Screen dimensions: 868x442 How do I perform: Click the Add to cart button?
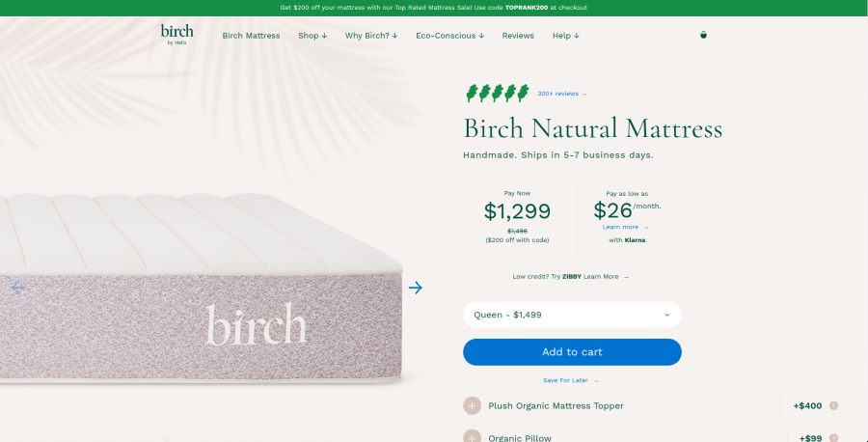click(x=572, y=351)
